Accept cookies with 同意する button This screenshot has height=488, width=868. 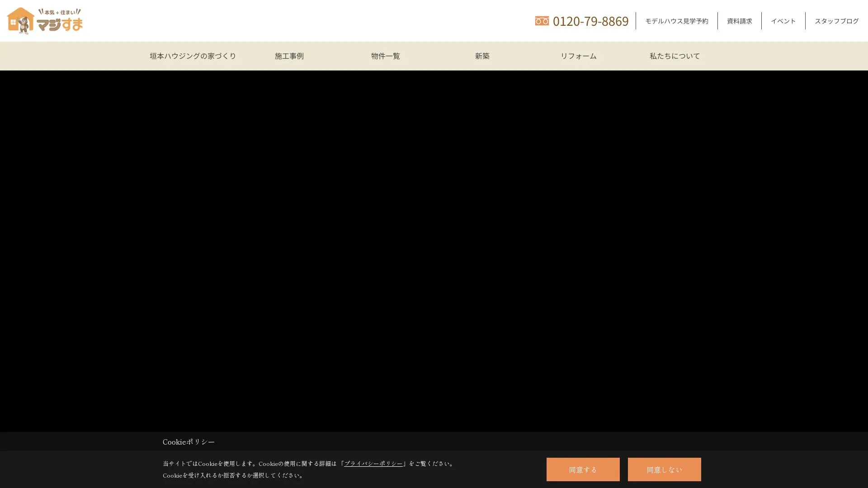(583, 469)
